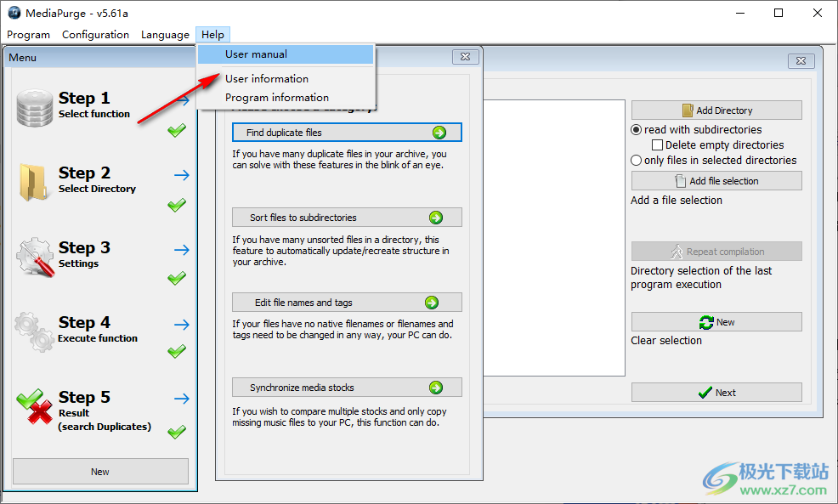838x504 pixels.
Task: Close the open Help menu
Action: 212,35
